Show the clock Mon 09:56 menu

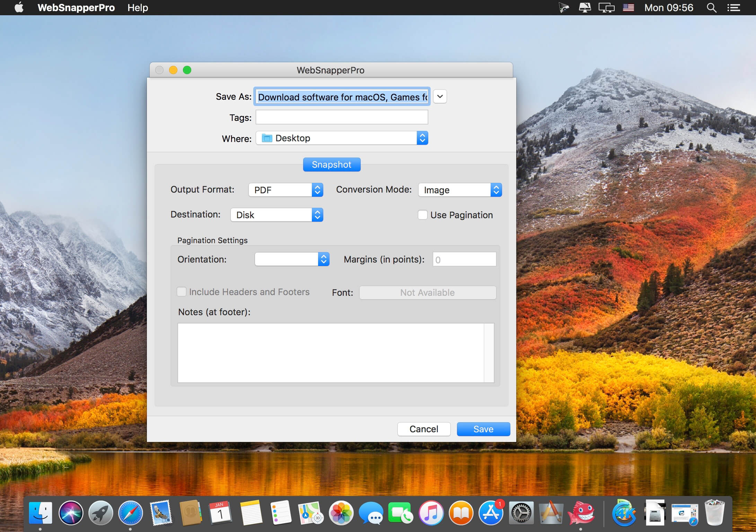tap(669, 8)
